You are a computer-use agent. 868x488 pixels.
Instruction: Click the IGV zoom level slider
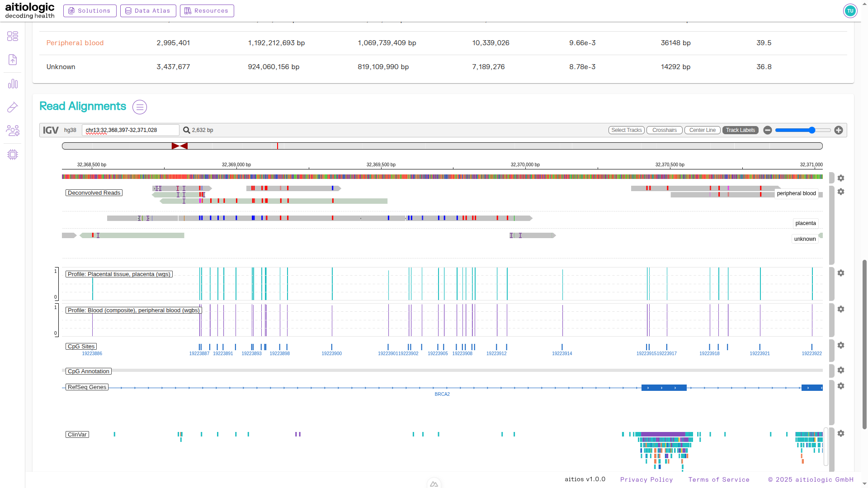(x=803, y=130)
